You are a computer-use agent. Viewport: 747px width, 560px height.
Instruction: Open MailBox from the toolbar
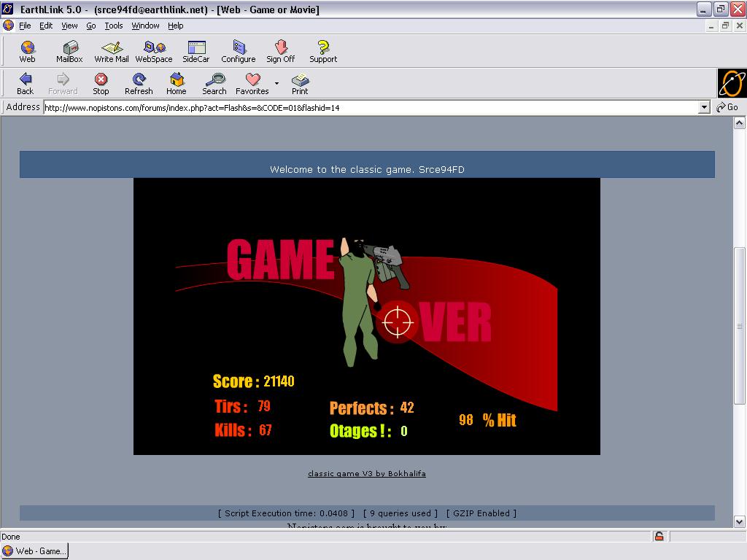tap(69, 51)
